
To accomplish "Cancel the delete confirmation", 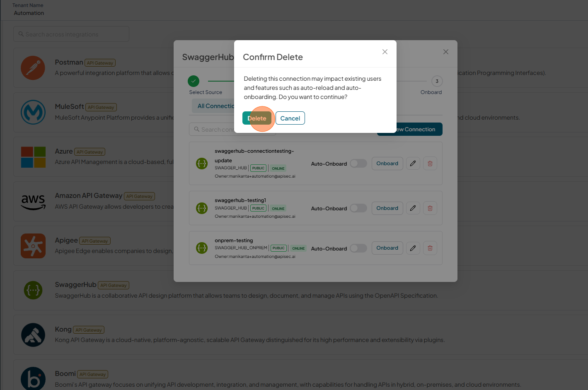I will pos(290,118).
